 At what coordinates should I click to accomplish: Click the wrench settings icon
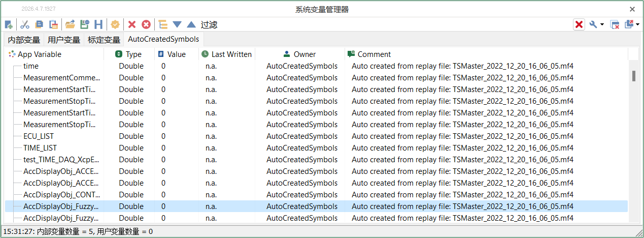point(593,24)
